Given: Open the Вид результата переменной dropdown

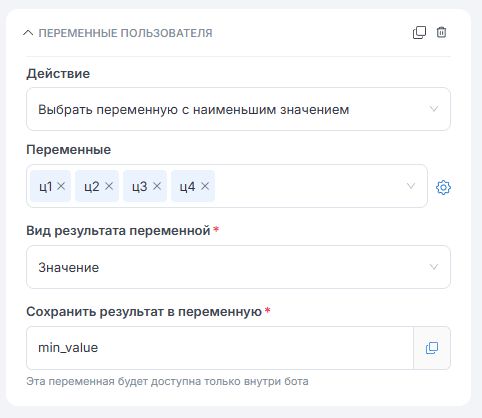Looking at the screenshot, I should pyautogui.click(x=238, y=267).
